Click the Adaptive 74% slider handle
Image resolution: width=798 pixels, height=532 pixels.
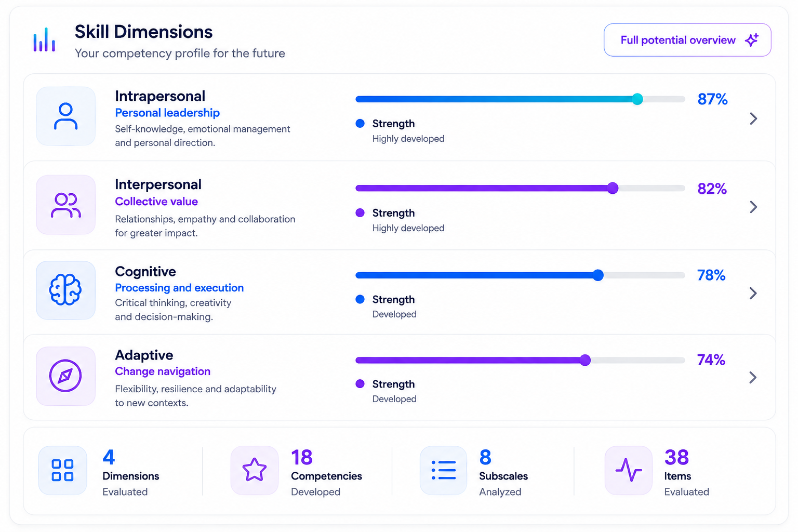tap(585, 360)
